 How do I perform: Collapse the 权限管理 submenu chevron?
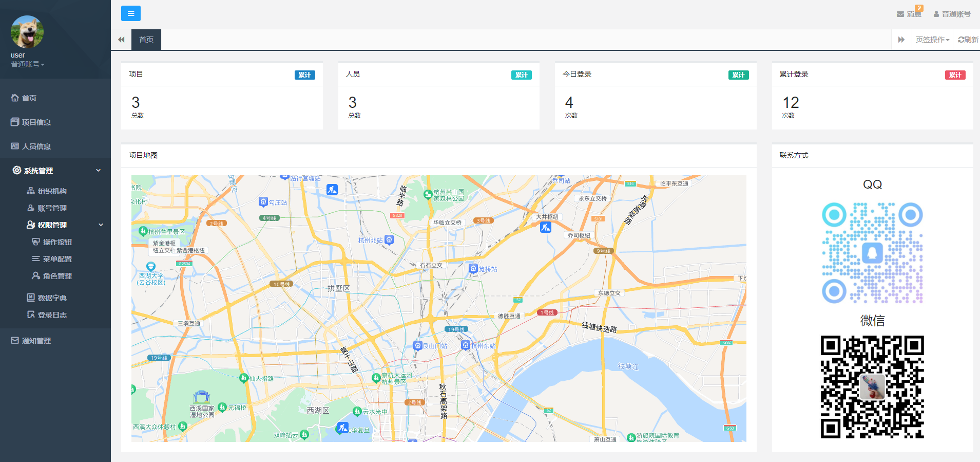pos(101,225)
